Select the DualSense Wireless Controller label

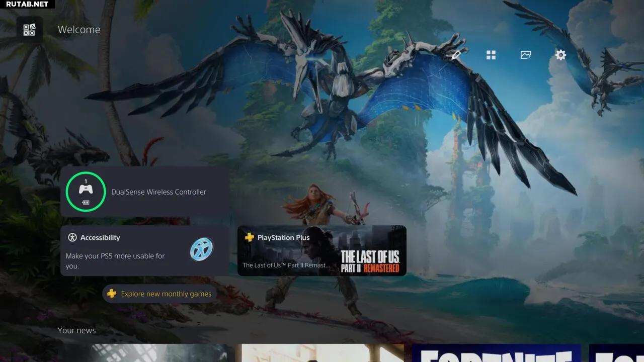tap(158, 192)
